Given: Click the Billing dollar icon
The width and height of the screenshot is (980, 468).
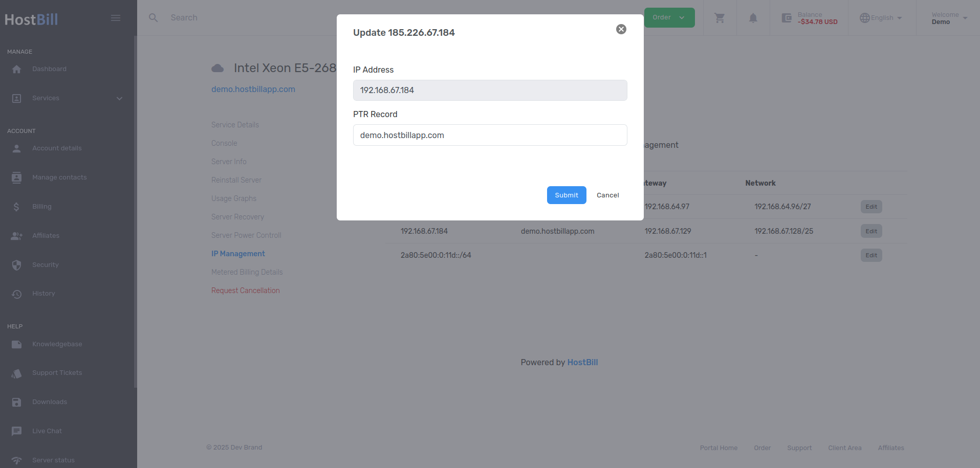Looking at the screenshot, I should click(x=16, y=207).
